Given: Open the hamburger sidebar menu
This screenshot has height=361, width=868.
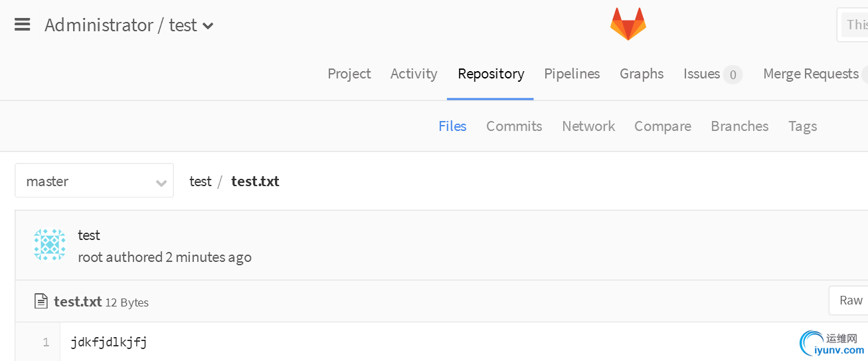Looking at the screenshot, I should [22, 25].
